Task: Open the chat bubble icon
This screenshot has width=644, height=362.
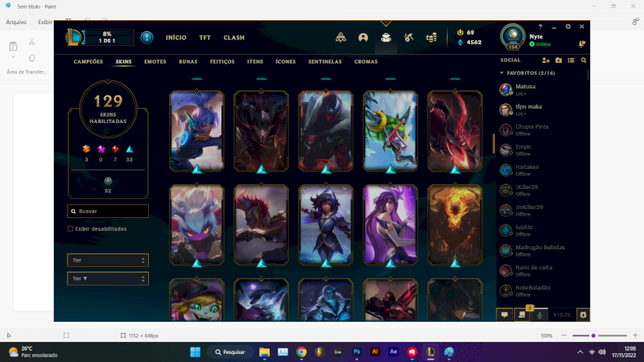Action: [505, 315]
